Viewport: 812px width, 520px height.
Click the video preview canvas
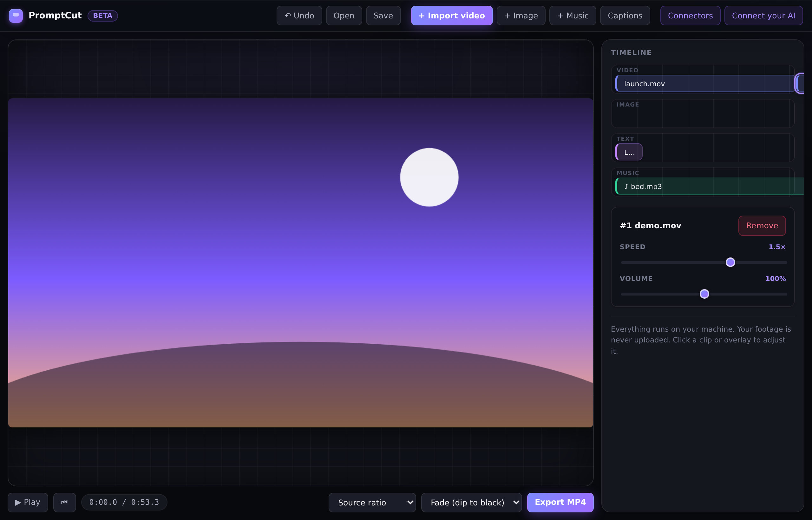click(301, 263)
